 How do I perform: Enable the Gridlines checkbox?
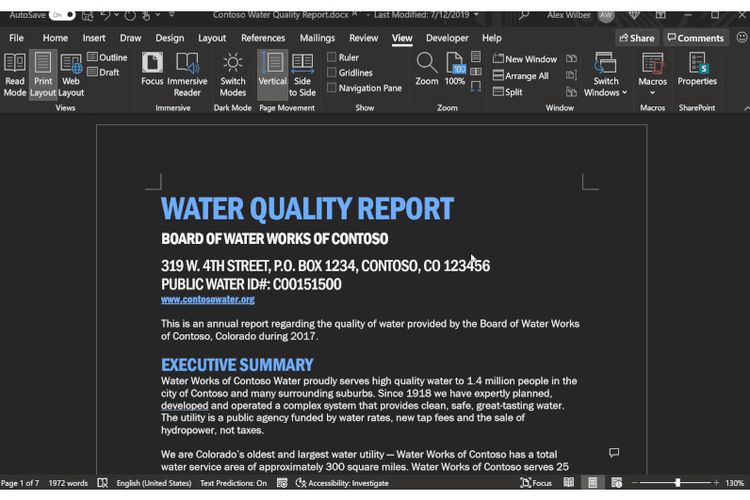331,72
